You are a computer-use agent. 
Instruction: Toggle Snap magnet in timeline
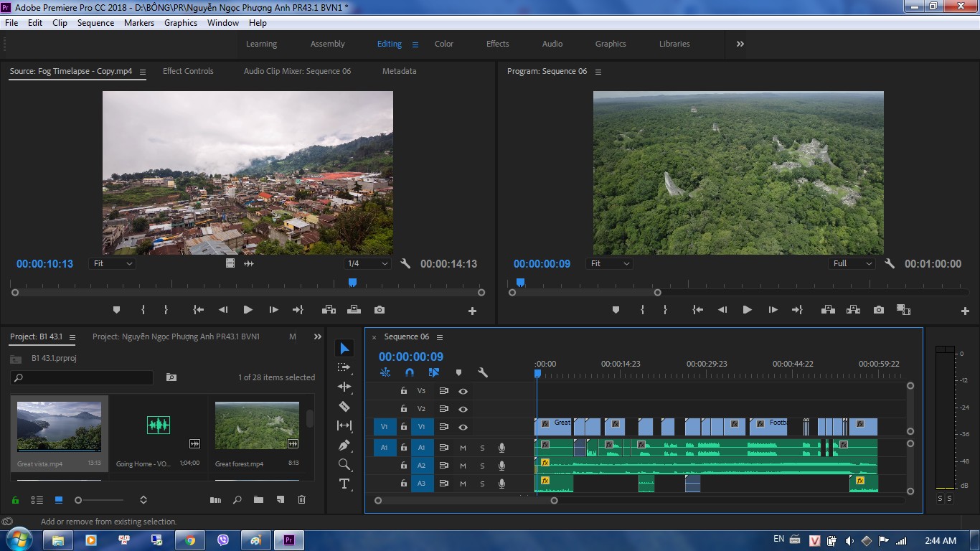click(x=410, y=372)
